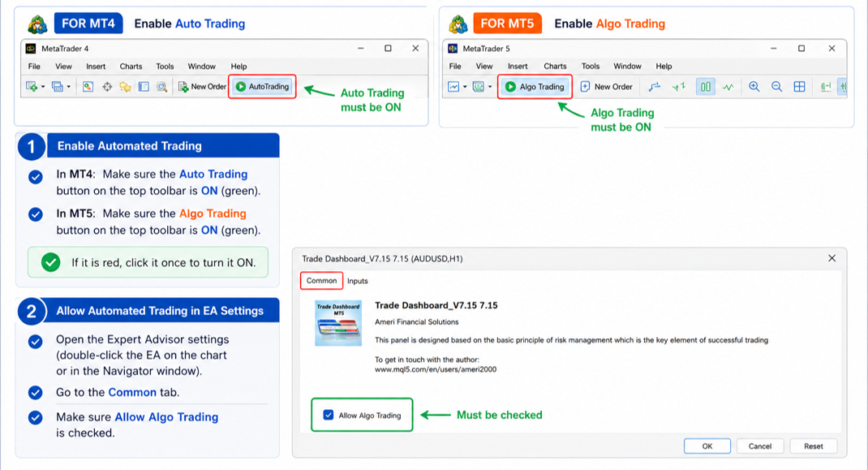868x470 pixels.
Task: Open Tools menu in MetaTrader 4
Action: 165,66
